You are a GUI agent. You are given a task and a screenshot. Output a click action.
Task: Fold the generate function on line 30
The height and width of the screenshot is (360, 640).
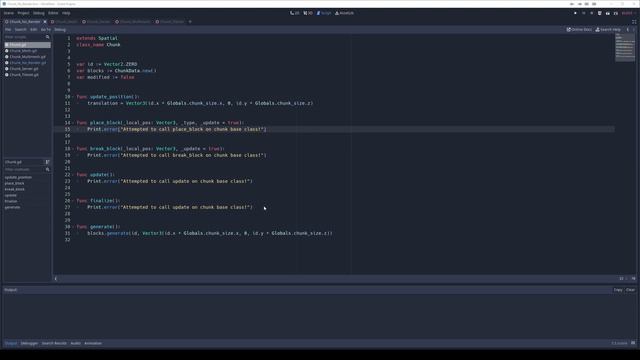[x=73, y=227]
